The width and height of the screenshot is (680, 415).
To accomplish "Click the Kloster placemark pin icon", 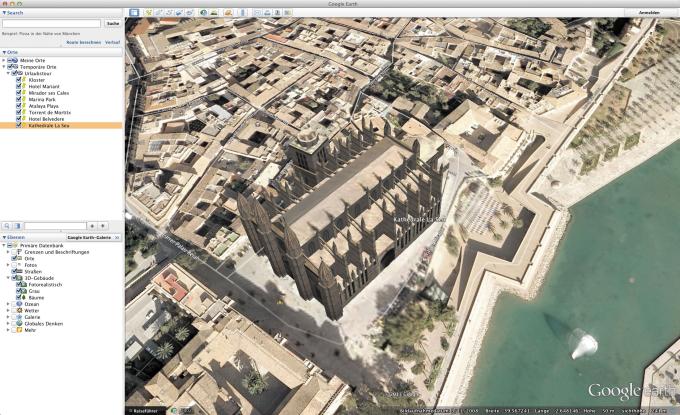I will 24,80.
